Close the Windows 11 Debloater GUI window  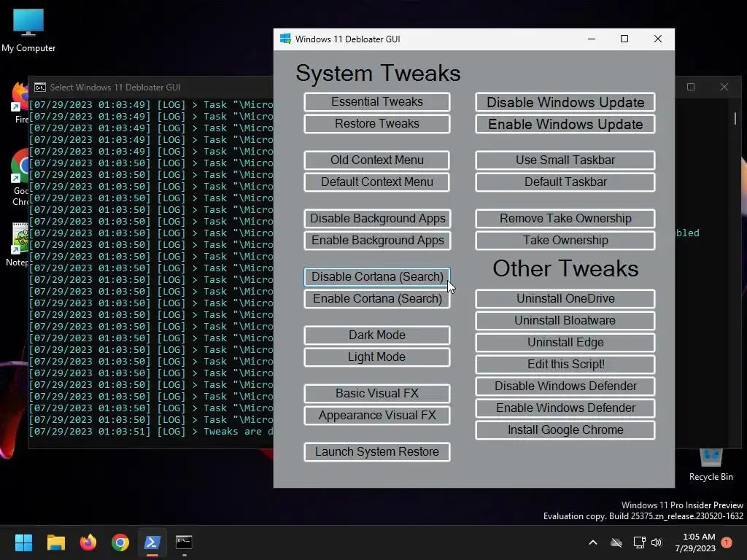point(658,39)
